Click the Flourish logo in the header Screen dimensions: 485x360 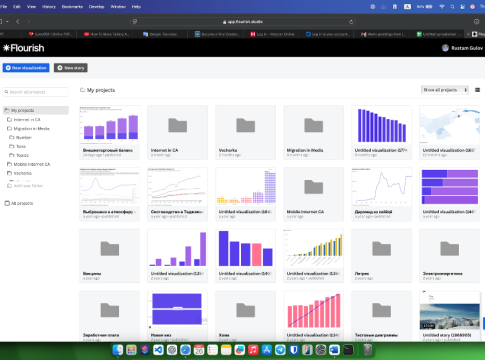[24, 48]
